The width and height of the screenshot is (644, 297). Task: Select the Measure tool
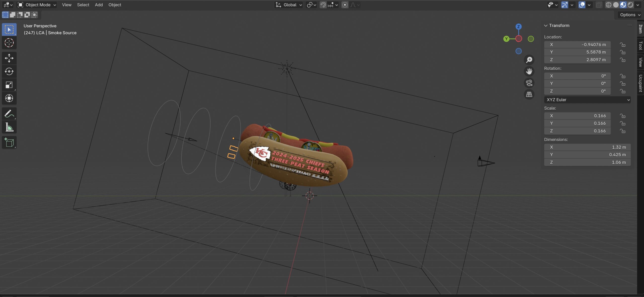pos(9,127)
